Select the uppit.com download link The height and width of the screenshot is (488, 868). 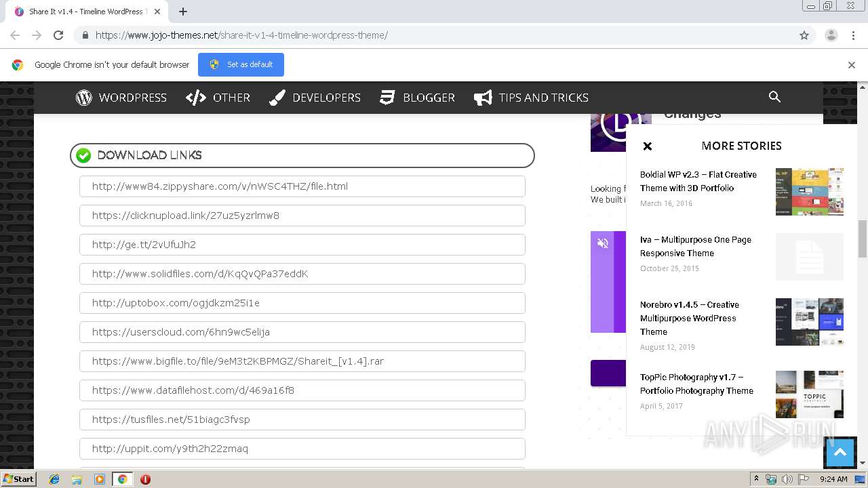(302, 449)
